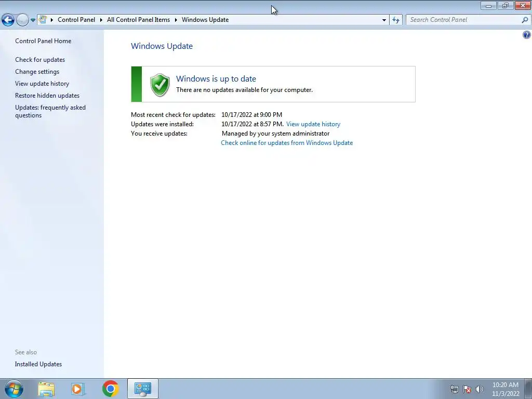Click Show desktop button at taskbar end

(528, 389)
